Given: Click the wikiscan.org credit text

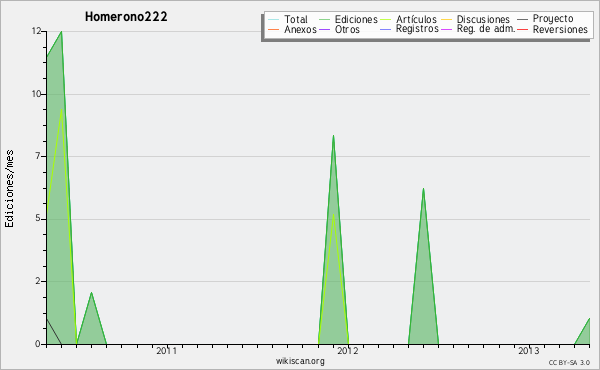Looking at the screenshot, I should point(300,361).
